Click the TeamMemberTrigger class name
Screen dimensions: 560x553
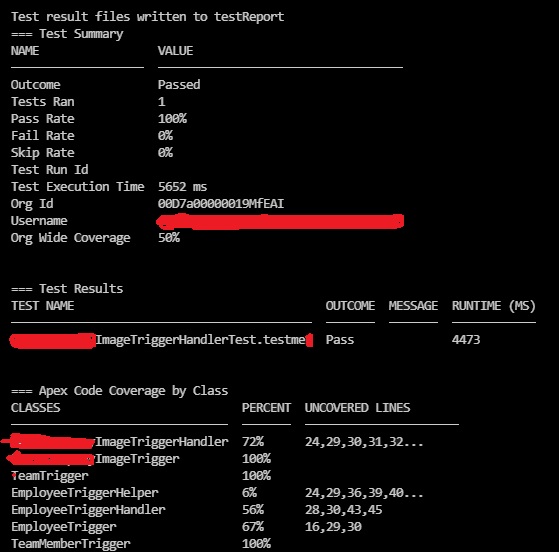point(71,544)
